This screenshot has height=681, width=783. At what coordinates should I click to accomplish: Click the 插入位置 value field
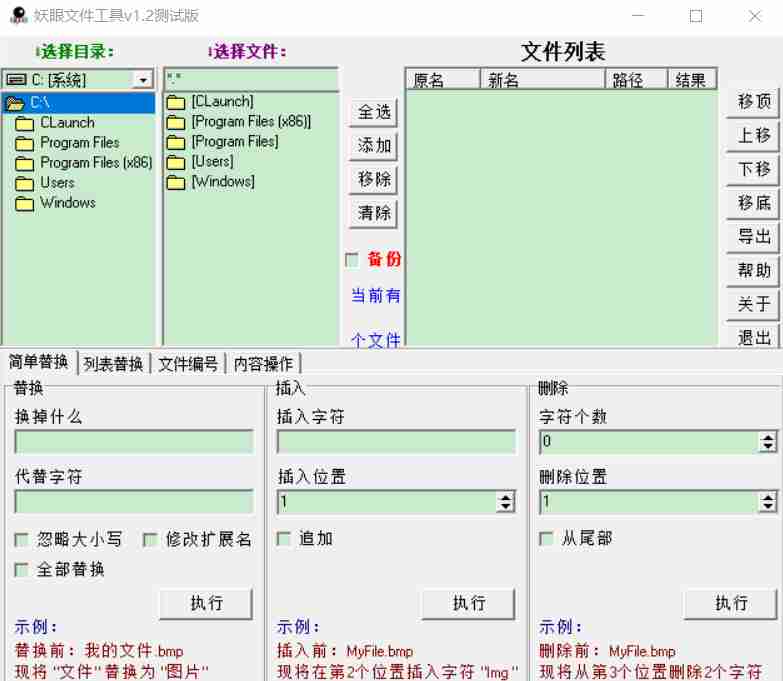coord(388,502)
